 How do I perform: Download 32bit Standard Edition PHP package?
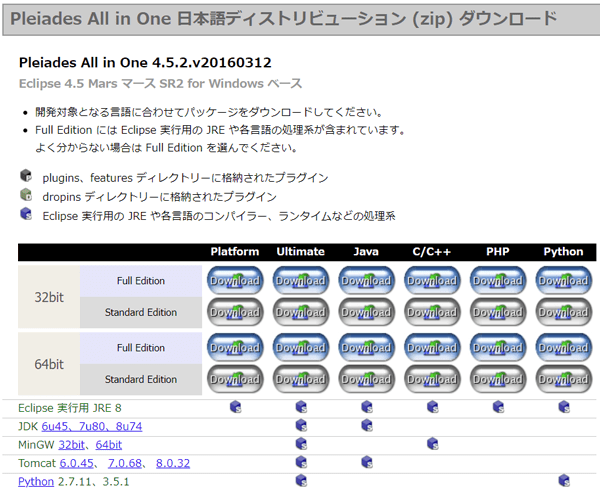(498, 312)
